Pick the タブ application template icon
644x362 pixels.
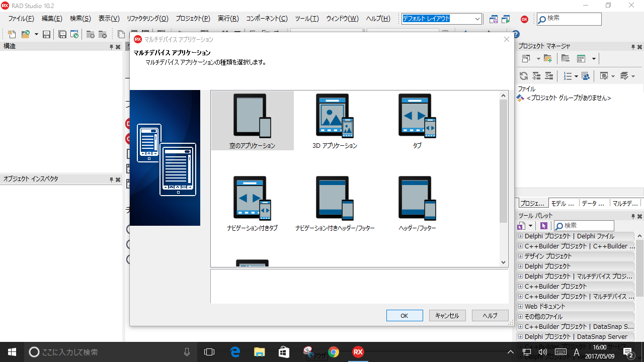(x=417, y=116)
